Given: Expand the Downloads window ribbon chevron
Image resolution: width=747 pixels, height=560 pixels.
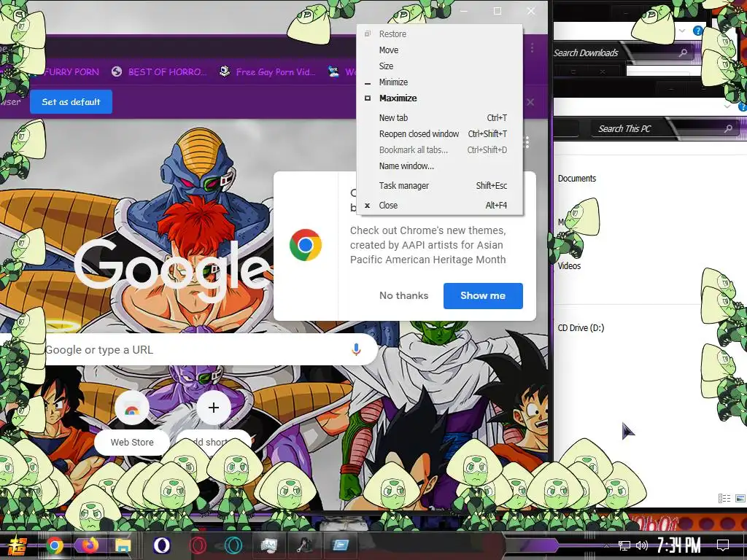Looking at the screenshot, I should pos(682,31).
